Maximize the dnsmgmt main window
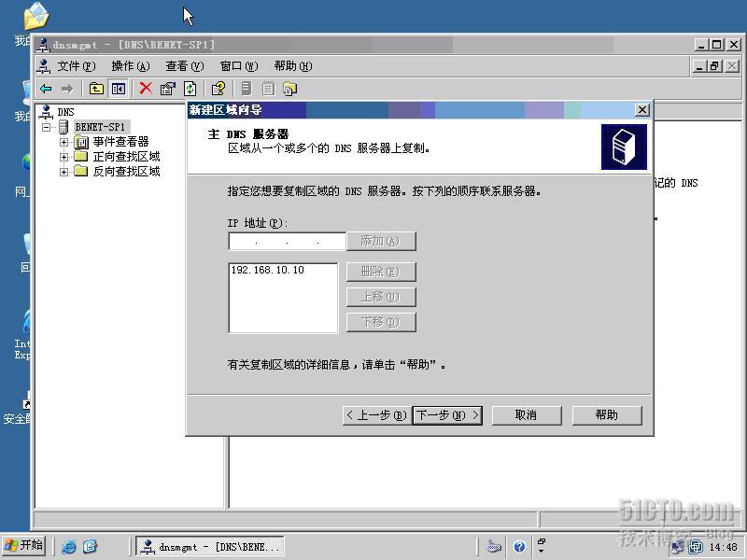 click(717, 45)
